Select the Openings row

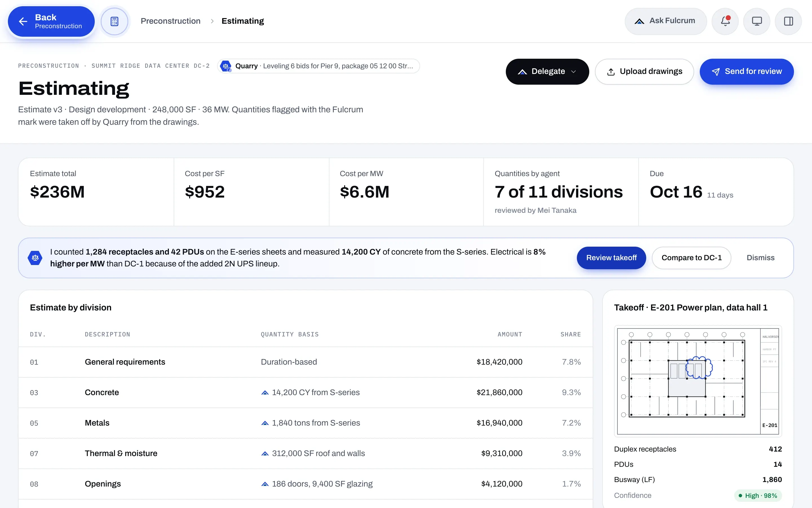[306, 484]
